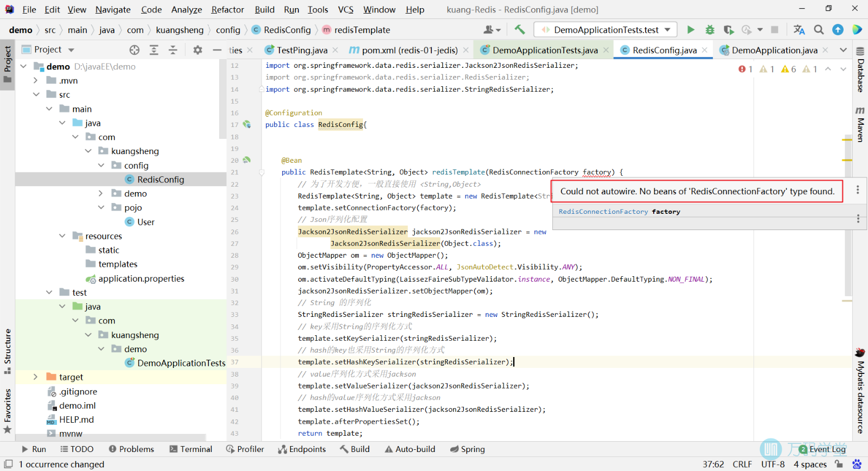Click bean gutter icon on line 17

pos(247,124)
